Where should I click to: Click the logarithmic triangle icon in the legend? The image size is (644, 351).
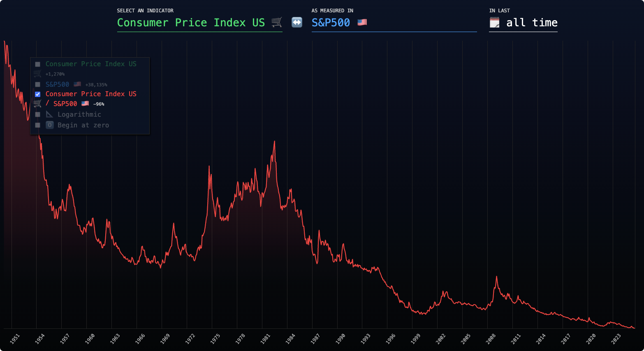point(49,114)
